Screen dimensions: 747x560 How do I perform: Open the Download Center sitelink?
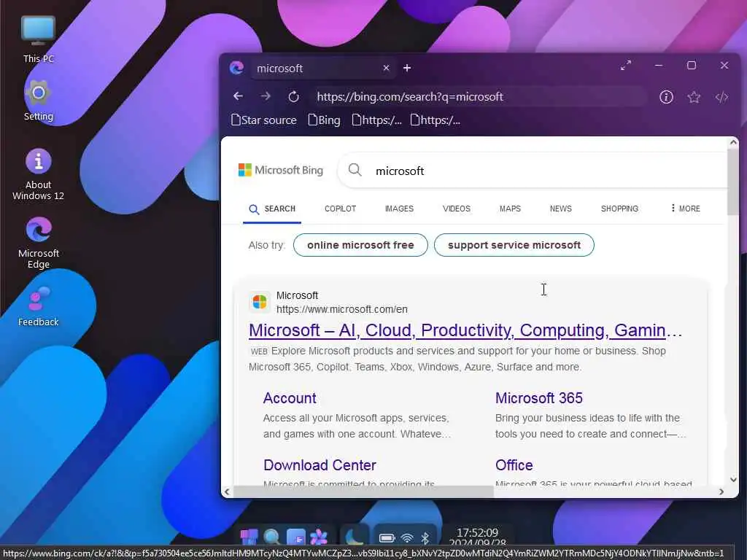[320, 465]
